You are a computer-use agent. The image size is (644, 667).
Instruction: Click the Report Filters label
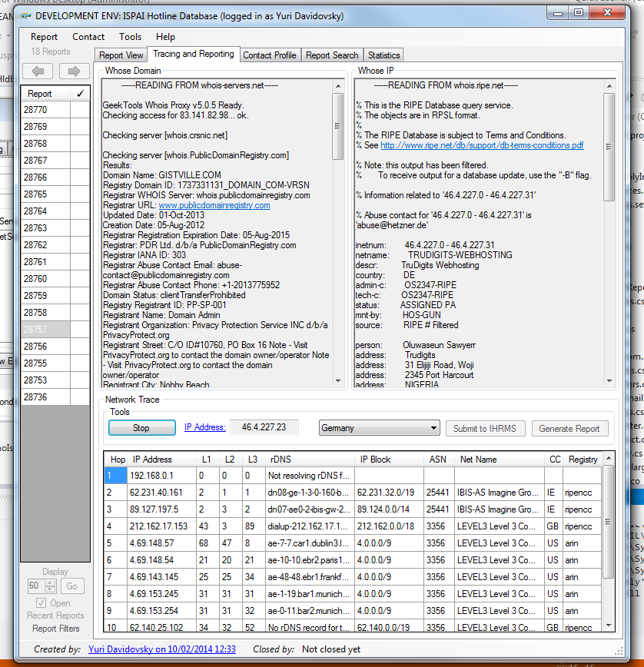point(56,629)
